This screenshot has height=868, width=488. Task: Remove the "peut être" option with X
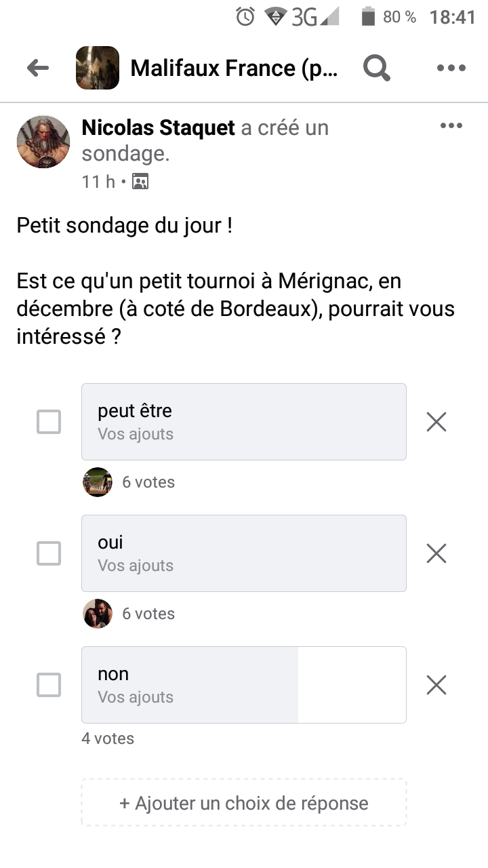click(x=436, y=422)
